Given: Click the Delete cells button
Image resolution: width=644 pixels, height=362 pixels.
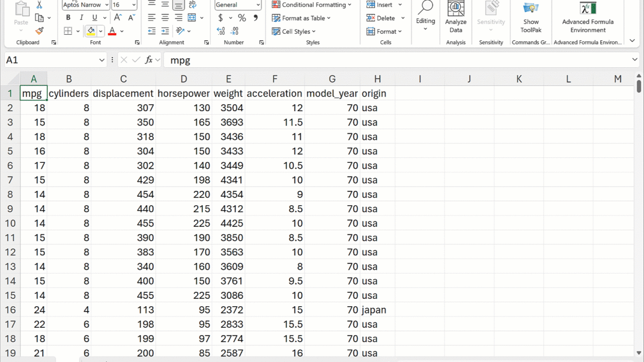Looking at the screenshot, I should (x=385, y=18).
